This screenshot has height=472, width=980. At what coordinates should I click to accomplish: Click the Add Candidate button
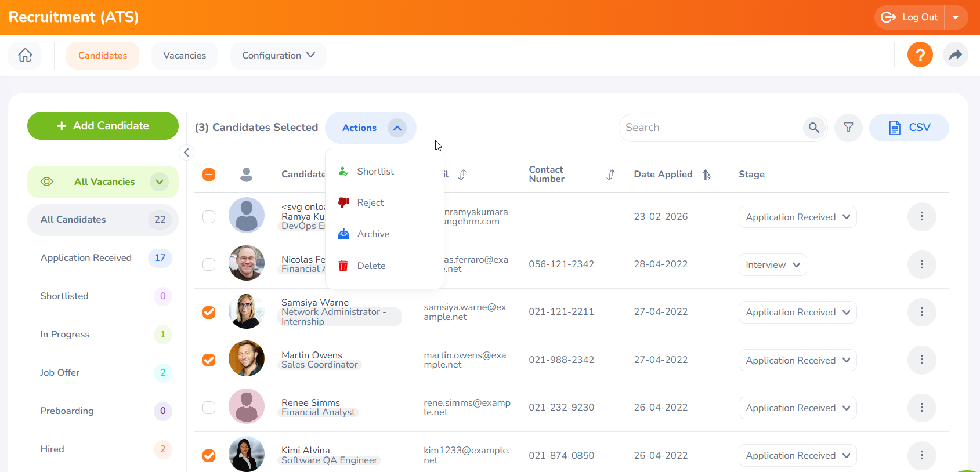click(103, 126)
